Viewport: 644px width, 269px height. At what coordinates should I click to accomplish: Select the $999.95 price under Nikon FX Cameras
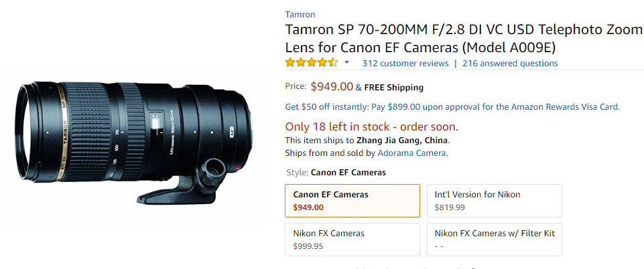click(308, 246)
